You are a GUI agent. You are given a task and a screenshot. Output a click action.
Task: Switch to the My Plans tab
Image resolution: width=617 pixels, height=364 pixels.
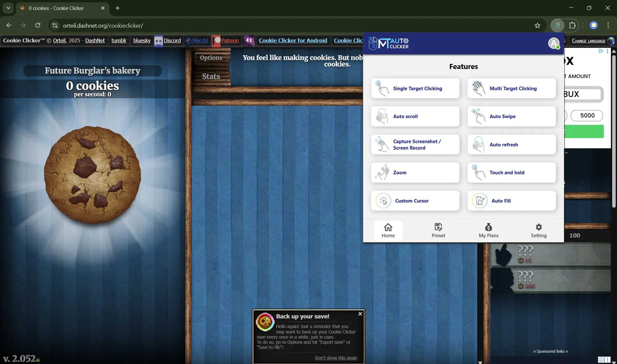pos(488,230)
